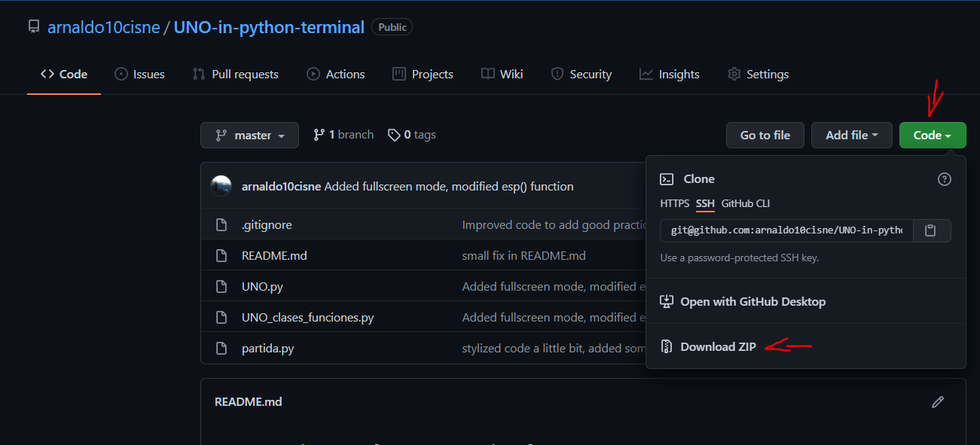Collapse the green Code dropdown

pyautogui.click(x=932, y=135)
